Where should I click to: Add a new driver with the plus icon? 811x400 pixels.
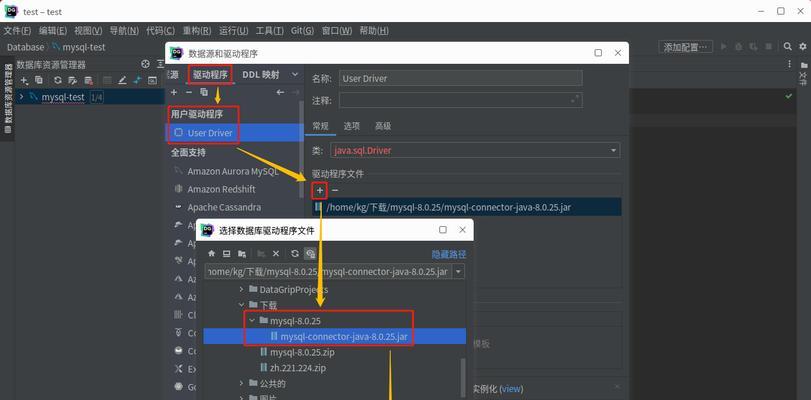tap(174, 92)
